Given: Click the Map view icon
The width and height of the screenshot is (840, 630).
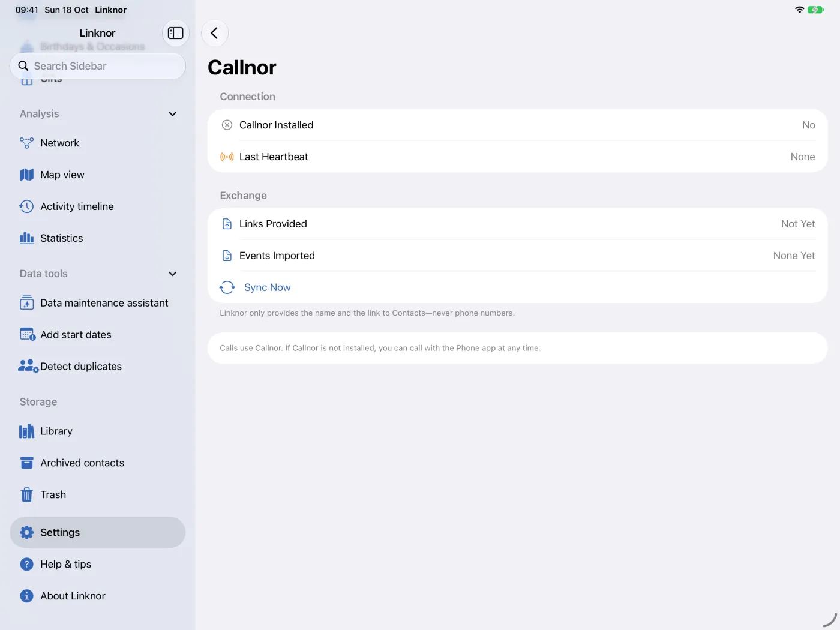Looking at the screenshot, I should [x=26, y=175].
